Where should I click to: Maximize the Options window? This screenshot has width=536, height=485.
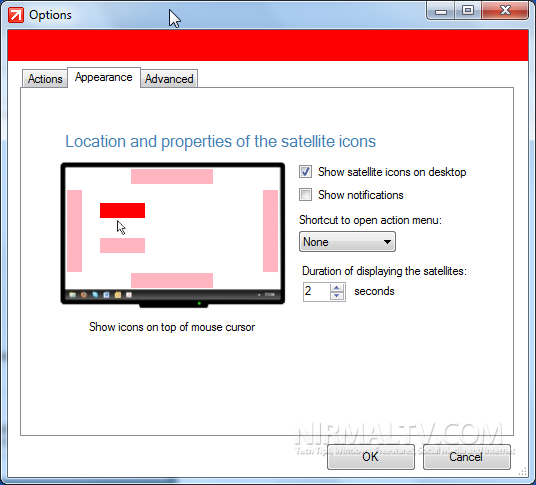[x=468, y=11]
